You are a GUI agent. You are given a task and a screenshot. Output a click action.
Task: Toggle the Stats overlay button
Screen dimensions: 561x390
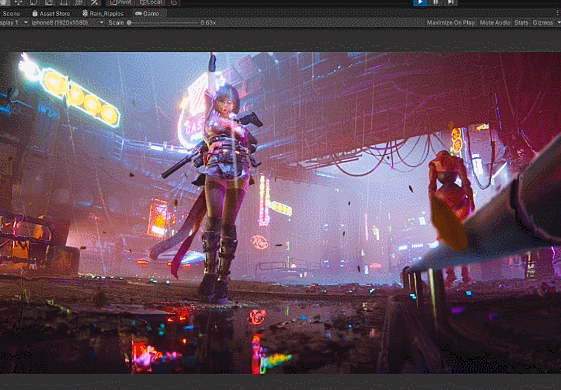[521, 23]
